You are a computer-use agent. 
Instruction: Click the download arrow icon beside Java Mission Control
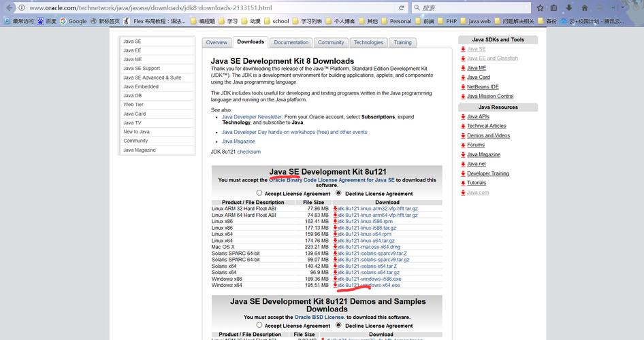463,97
